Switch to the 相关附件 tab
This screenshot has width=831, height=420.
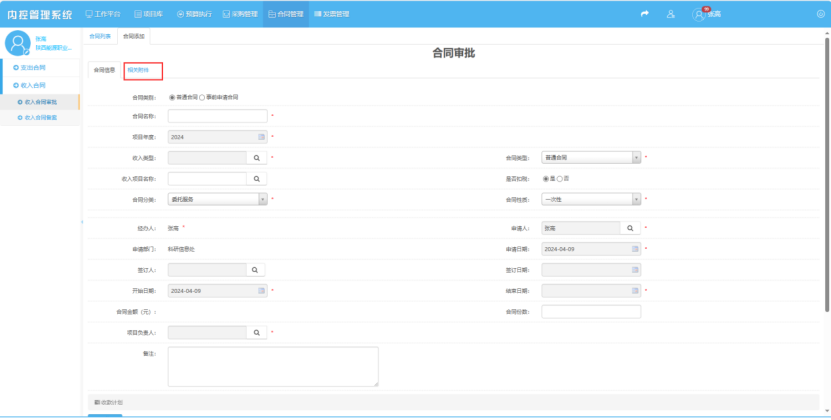click(138, 70)
